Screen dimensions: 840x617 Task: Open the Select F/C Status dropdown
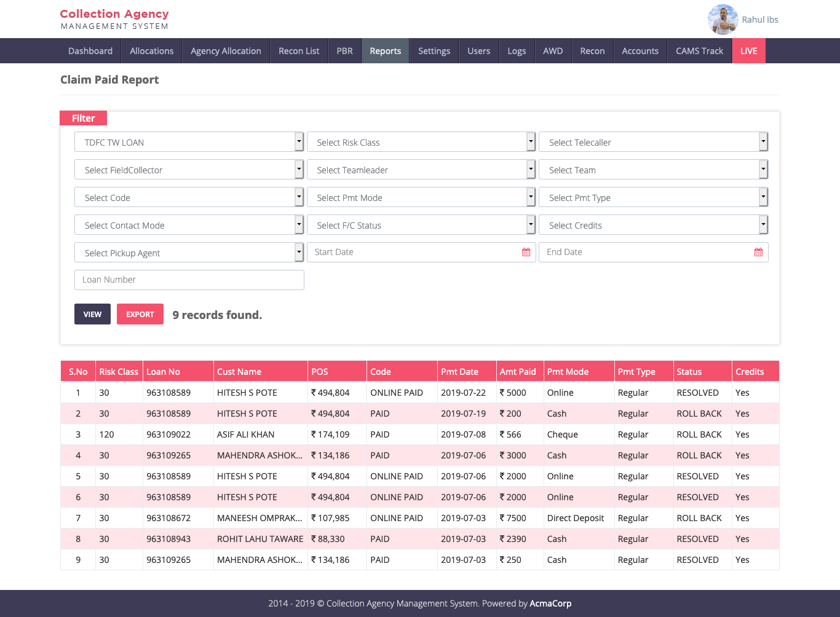[421, 225]
